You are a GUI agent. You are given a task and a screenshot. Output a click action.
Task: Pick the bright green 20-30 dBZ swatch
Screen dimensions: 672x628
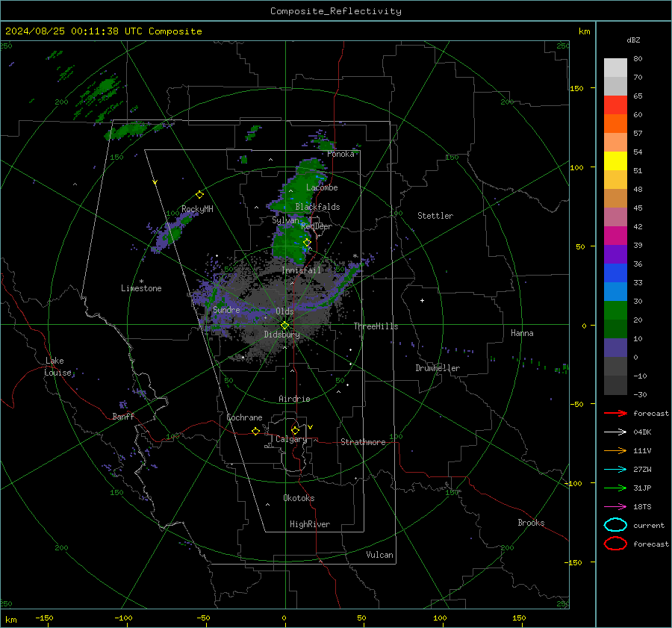pyautogui.click(x=615, y=311)
